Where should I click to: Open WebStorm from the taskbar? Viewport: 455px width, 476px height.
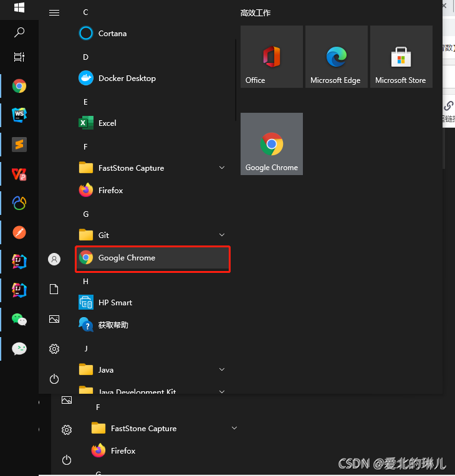pos(19,115)
